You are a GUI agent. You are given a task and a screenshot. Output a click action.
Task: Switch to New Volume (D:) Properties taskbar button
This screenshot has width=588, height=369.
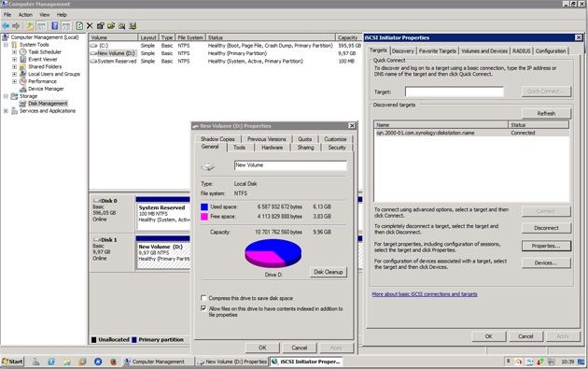pyautogui.click(x=232, y=362)
